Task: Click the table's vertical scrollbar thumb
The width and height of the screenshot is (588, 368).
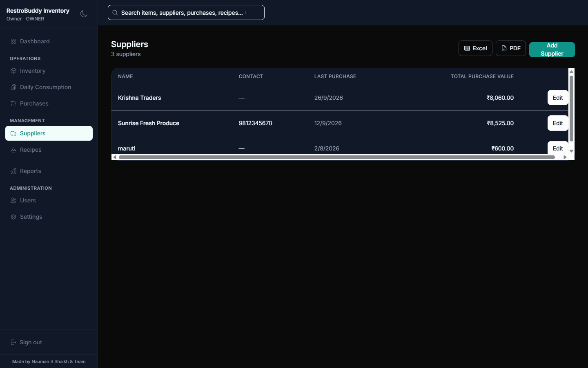Action: click(x=572, y=108)
